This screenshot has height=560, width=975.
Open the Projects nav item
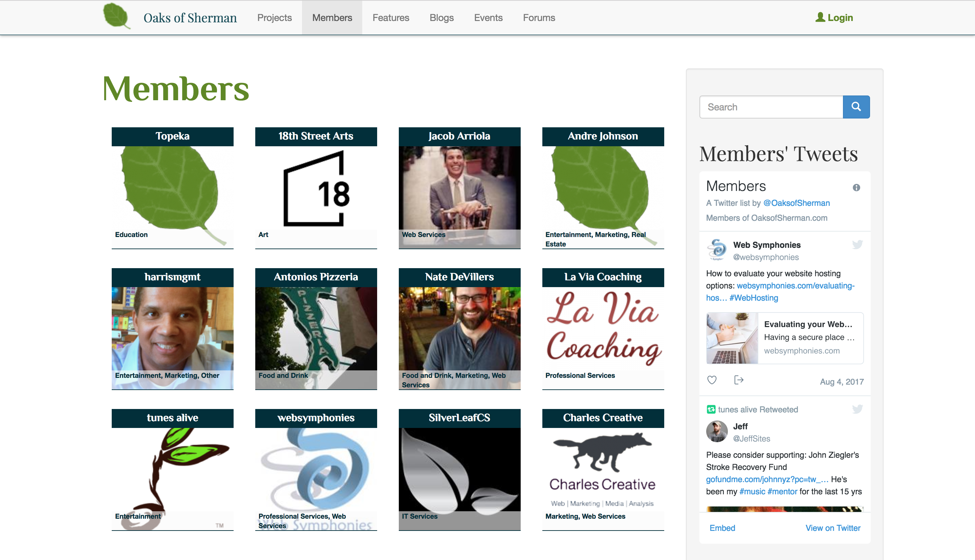pos(275,18)
